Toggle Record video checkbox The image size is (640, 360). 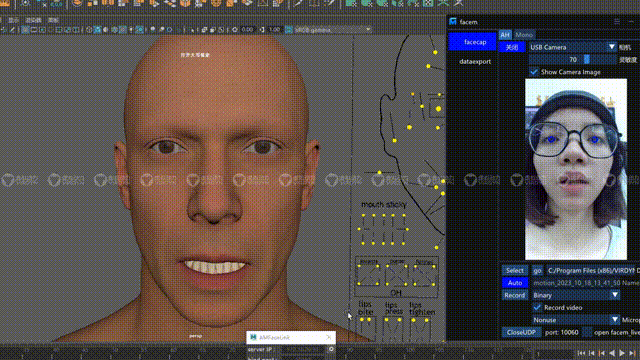pyautogui.click(x=537, y=307)
